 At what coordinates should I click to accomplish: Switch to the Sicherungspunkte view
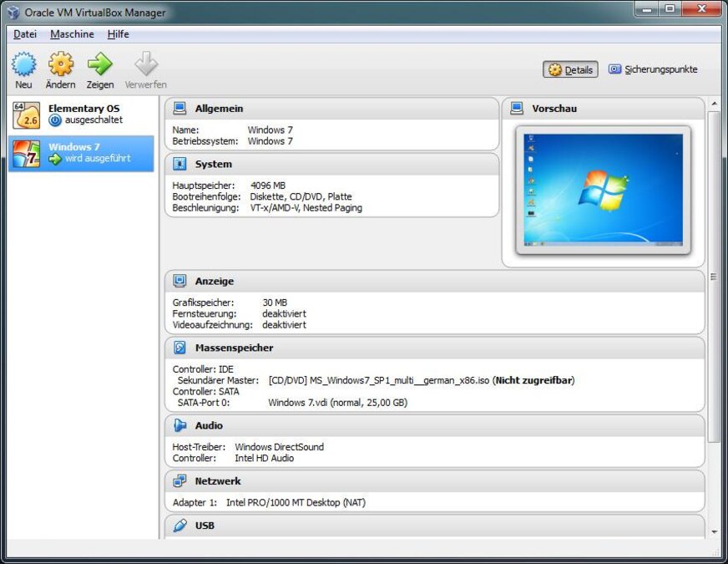click(x=654, y=69)
